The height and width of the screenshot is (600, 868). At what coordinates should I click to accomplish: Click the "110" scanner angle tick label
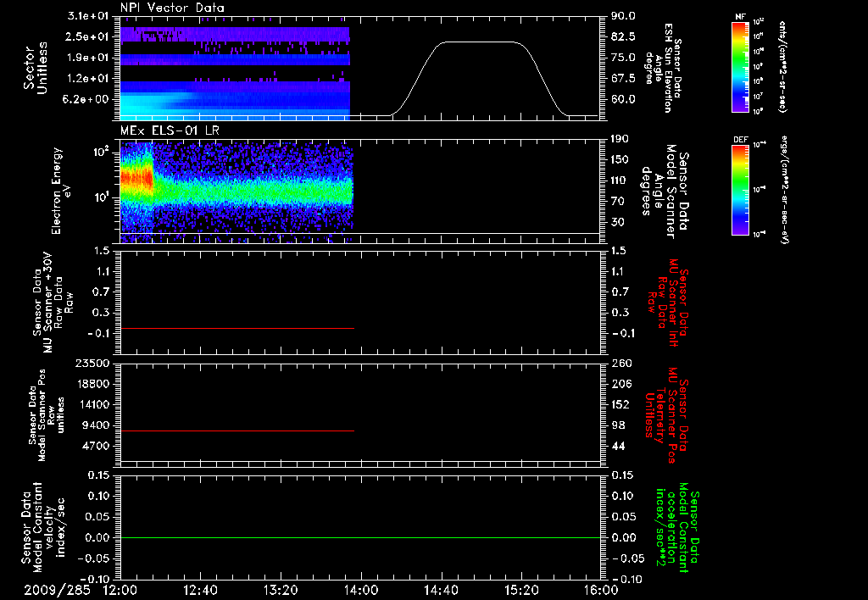620,181
